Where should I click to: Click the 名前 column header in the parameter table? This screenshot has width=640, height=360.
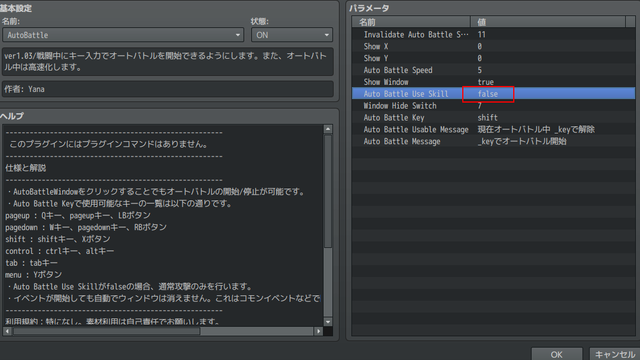[x=411, y=22]
